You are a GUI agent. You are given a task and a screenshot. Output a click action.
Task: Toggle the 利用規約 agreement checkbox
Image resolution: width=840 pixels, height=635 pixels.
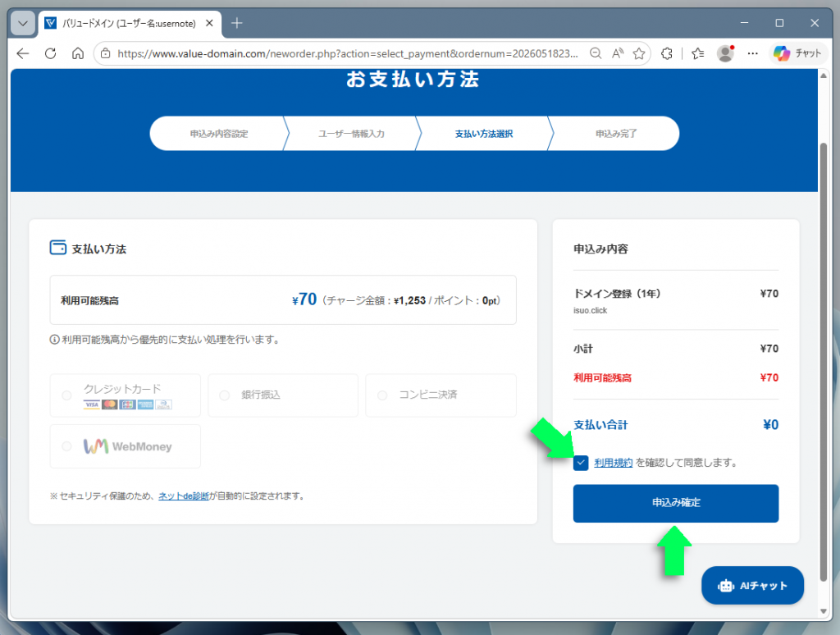coord(581,463)
